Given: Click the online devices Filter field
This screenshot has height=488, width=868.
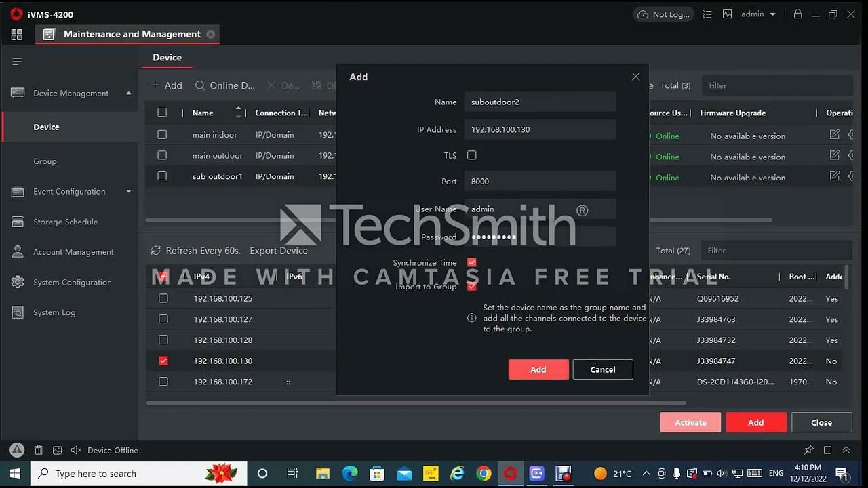Looking at the screenshot, I should [x=776, y=251].
